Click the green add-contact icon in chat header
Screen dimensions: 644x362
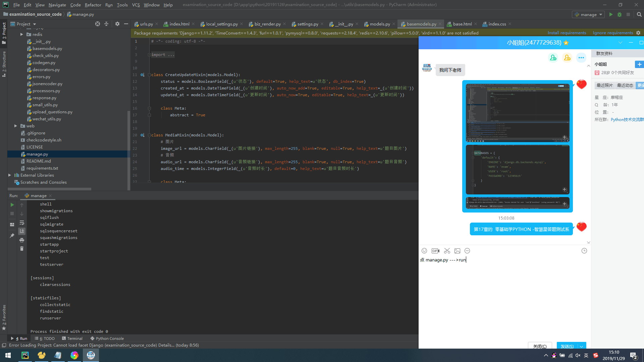[x=553, y=58]
